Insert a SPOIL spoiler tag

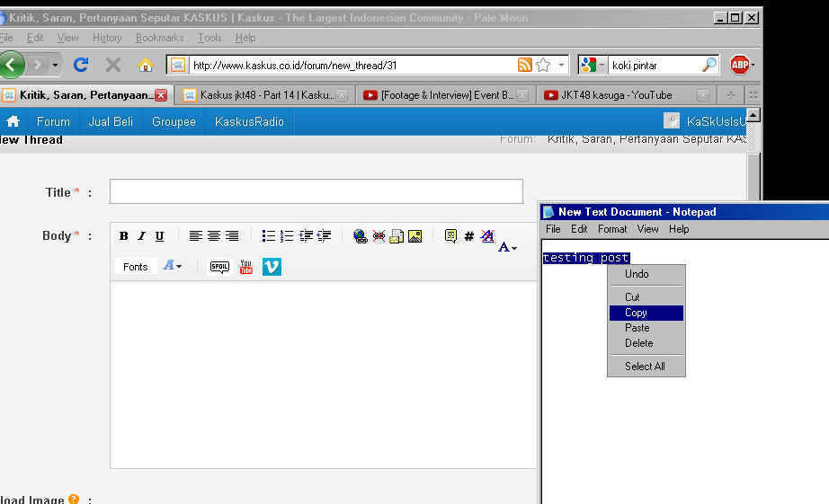tap(219, 267)
